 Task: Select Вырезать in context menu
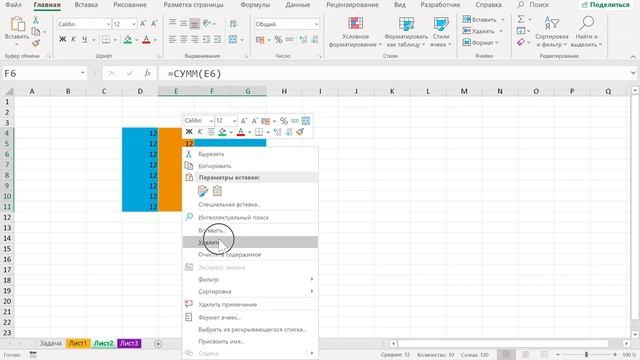tap(250, 154)
